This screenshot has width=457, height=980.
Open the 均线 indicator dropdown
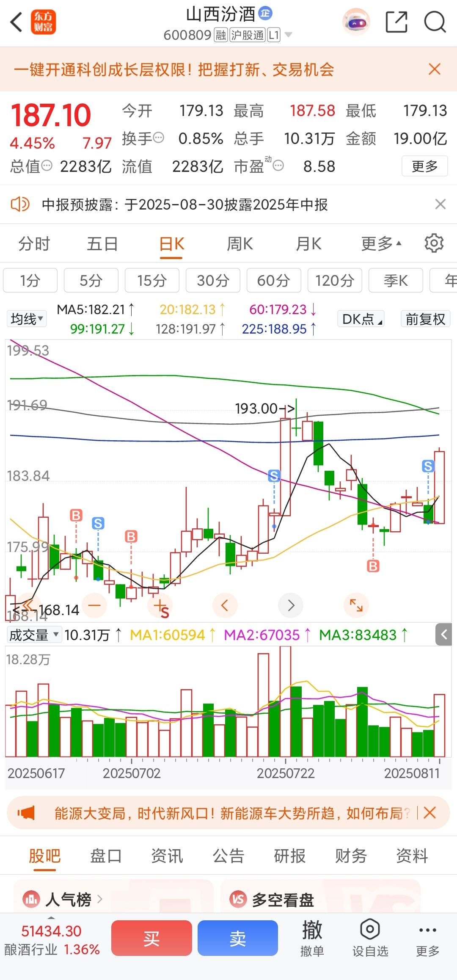tap(27, 319)
